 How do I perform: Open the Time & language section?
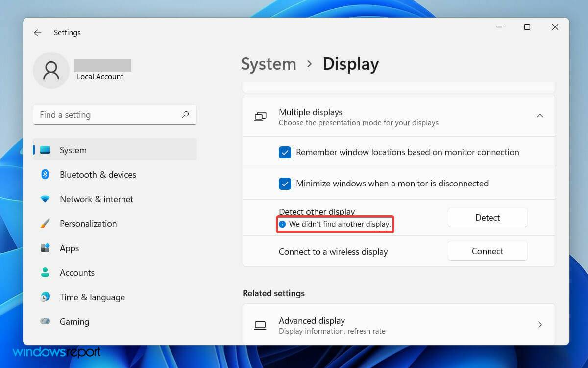tap(92, 297)
